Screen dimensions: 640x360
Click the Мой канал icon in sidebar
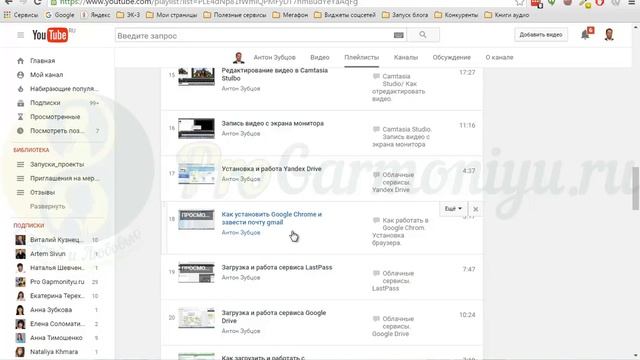pos(20,75)
